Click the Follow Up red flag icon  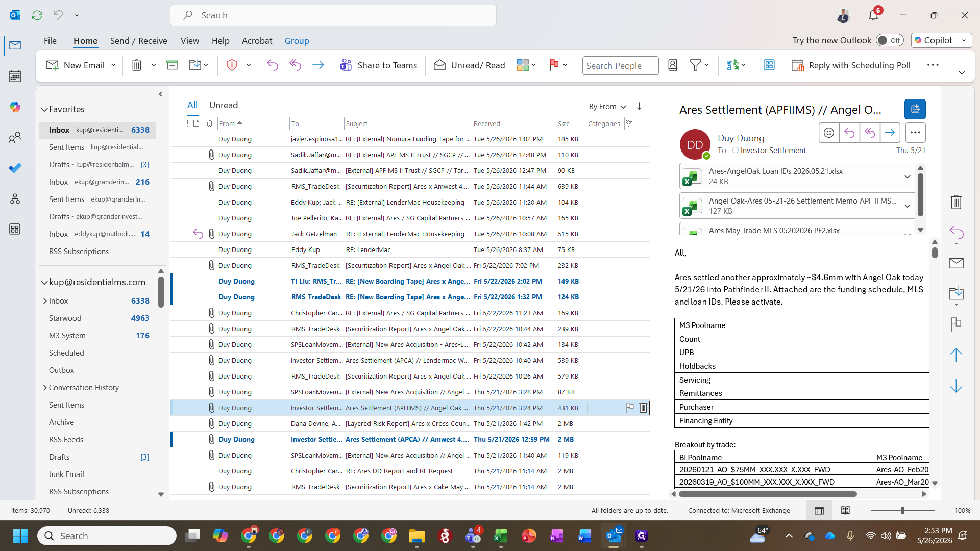tap(554, 65)
